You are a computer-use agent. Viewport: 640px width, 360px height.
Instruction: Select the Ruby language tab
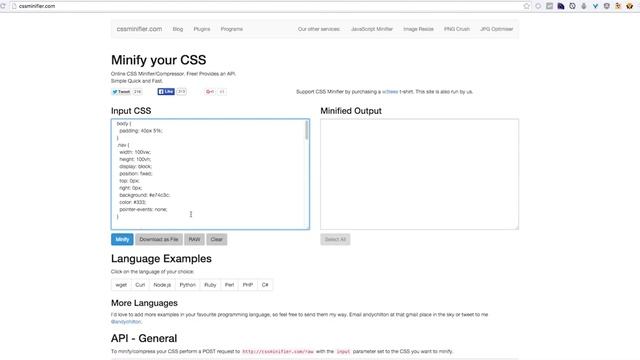click(210, 285)
